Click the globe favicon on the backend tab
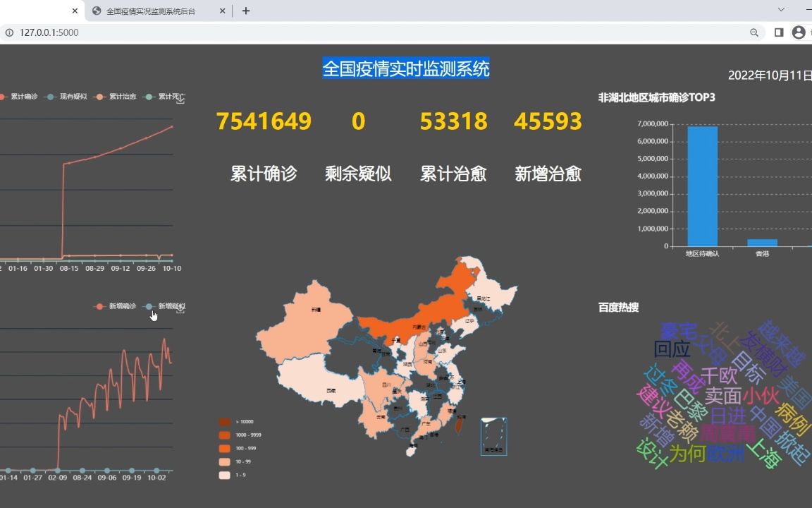The image size is (812, 508). 97,11
